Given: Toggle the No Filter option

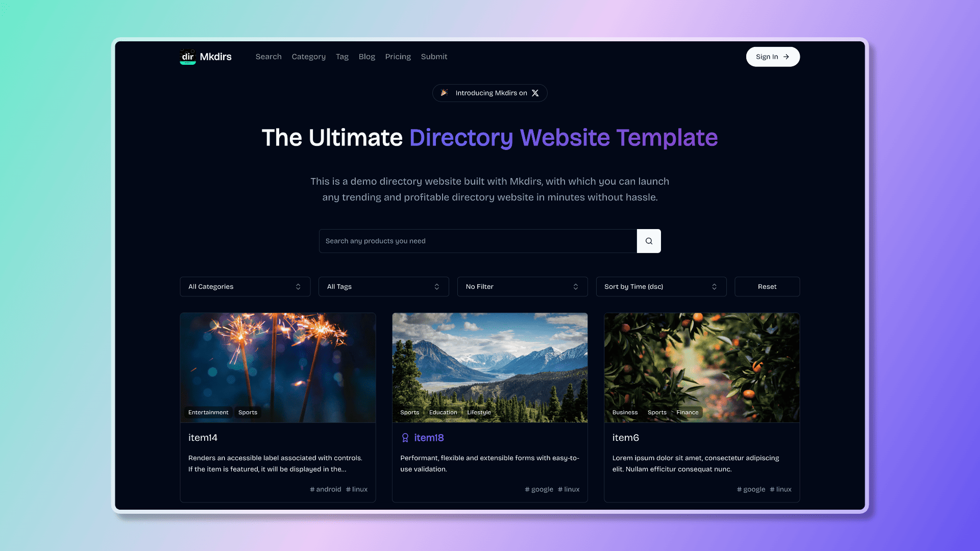Looking at the screenshot, I should coord(522,286).
